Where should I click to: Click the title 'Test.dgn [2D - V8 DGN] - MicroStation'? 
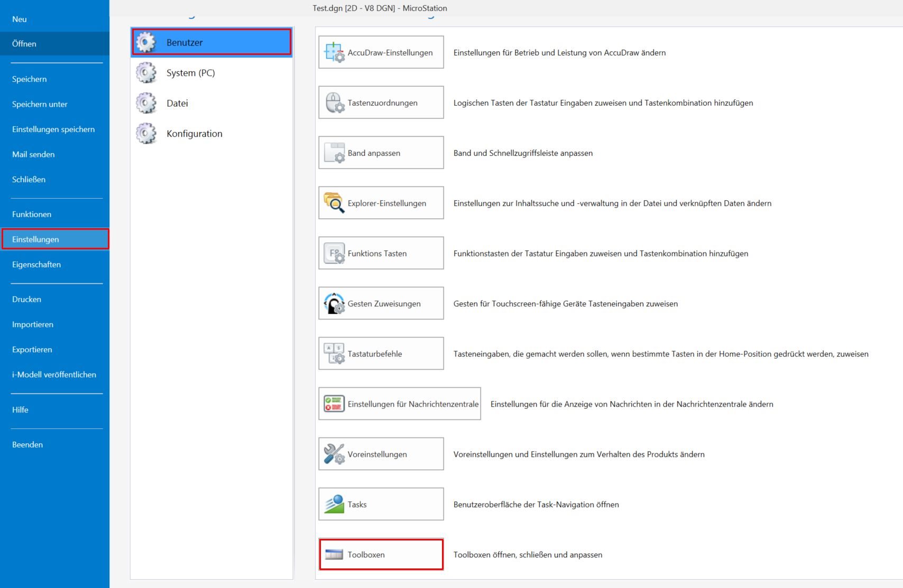pyautogui.click(x=380, y=8)
